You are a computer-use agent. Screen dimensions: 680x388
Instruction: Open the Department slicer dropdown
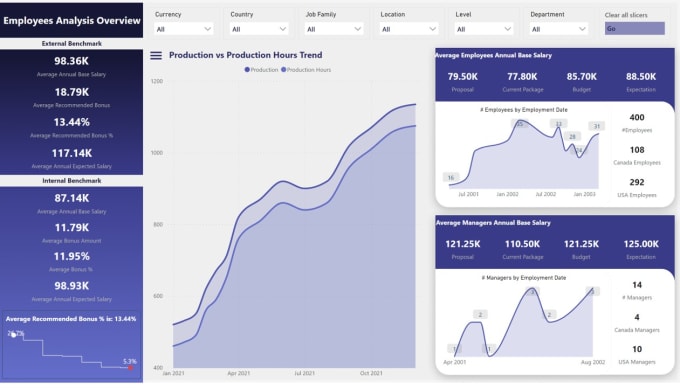pos(559,29)
